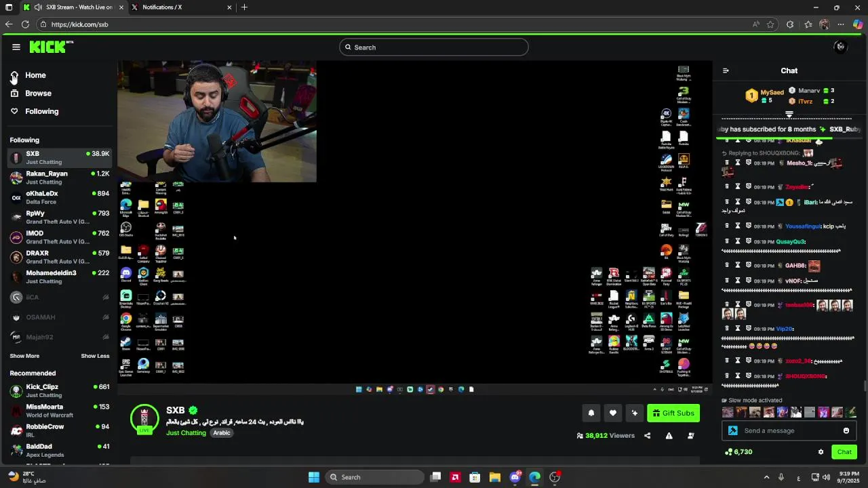Bookmark this page with star icon
This screenshot has width=868, height=488.
770,24
